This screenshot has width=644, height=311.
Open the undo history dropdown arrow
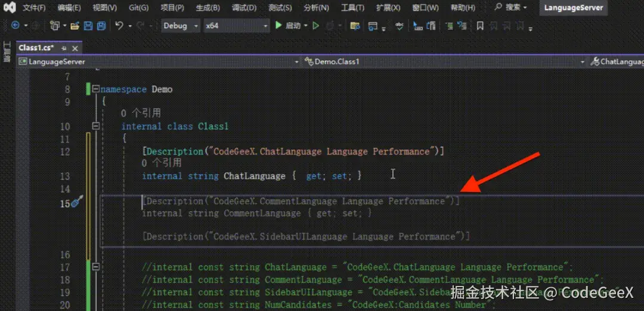130,26
